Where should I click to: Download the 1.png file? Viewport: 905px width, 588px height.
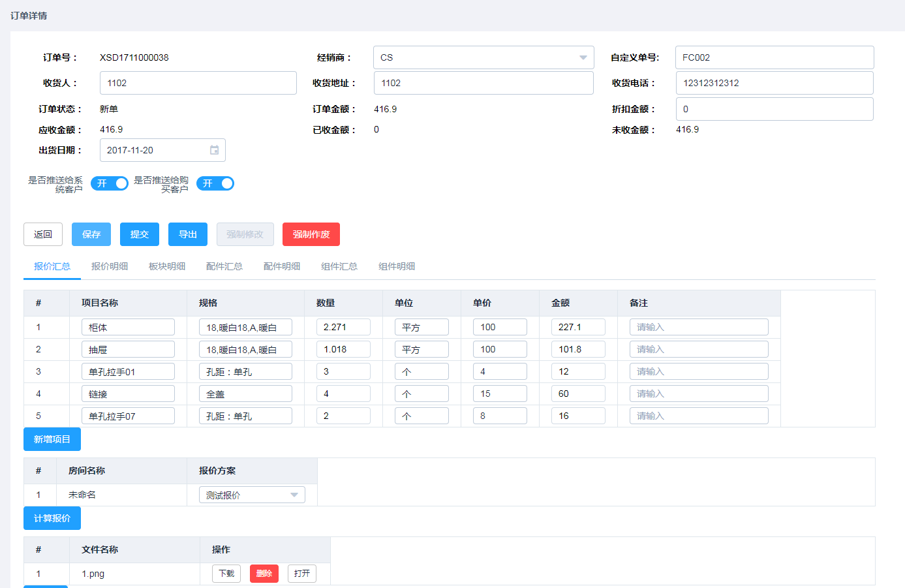(226, 574)
